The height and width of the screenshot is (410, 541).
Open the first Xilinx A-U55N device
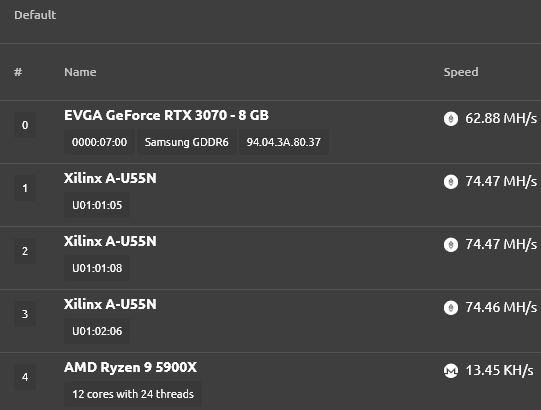[110, 178]
